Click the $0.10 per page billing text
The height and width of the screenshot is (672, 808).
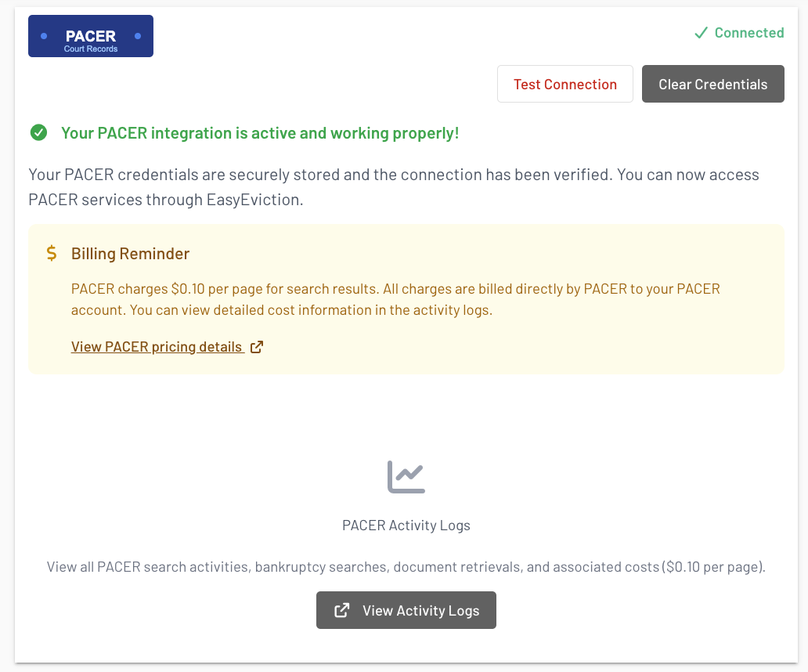(x=395, y=299)
